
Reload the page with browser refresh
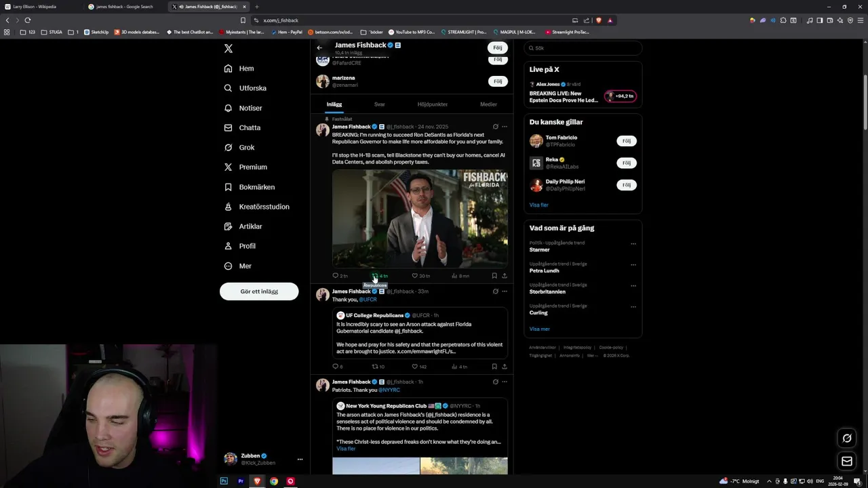coord(28,20)
